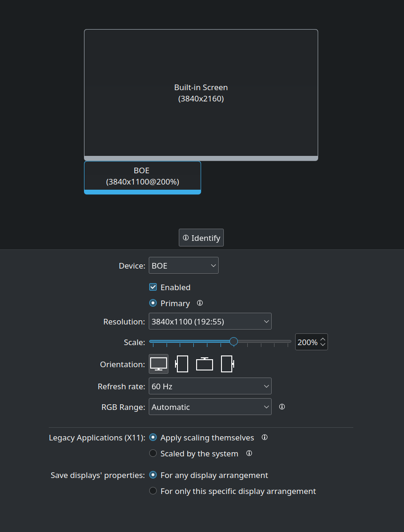Image resolution: width=404 pixels, height=532 pixels.
Task: Select the normal landscape orientation icon
Action: 159,364
